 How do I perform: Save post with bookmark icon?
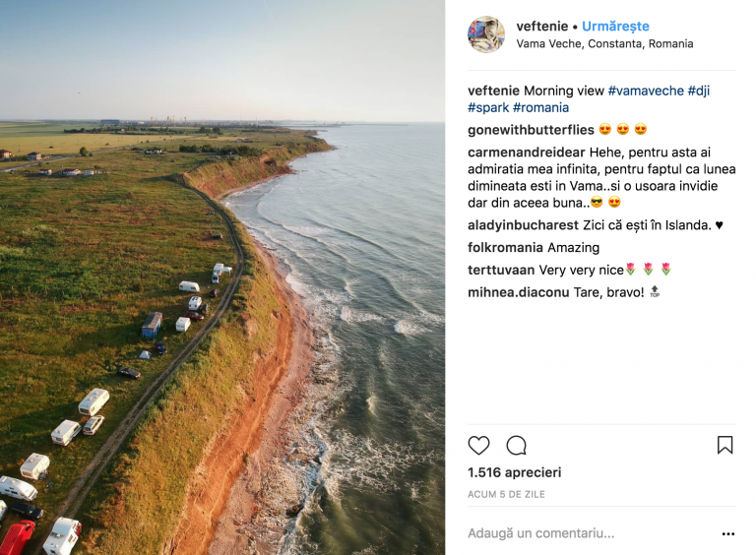[724, 445]
